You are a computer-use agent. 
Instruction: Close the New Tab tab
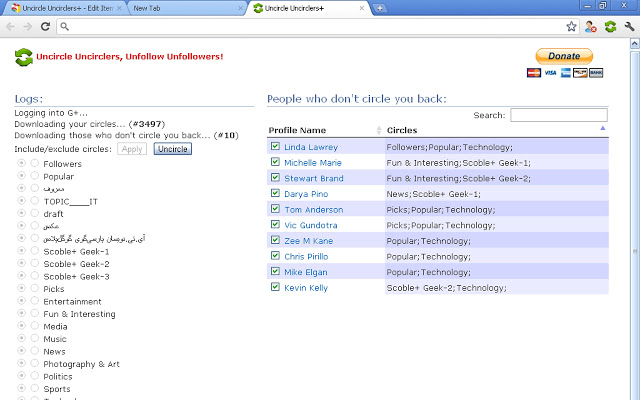(x=240, y=8)
